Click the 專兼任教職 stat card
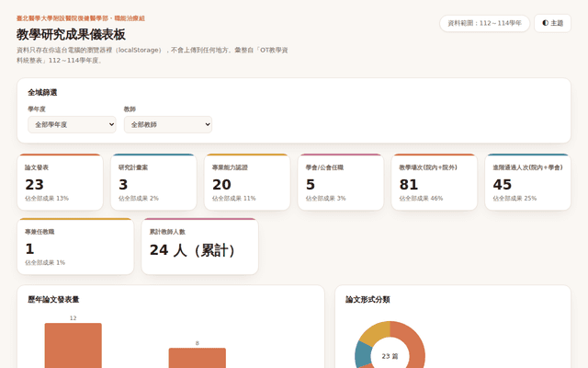Viewport: 588px width, 368px height. point(75,246)
